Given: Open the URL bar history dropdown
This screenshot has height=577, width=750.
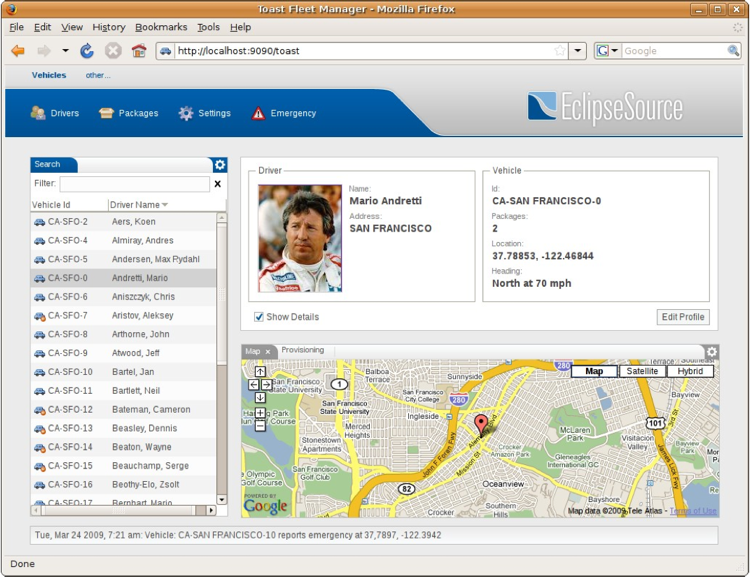Looking at the screenshot, I should pos(578,51).
